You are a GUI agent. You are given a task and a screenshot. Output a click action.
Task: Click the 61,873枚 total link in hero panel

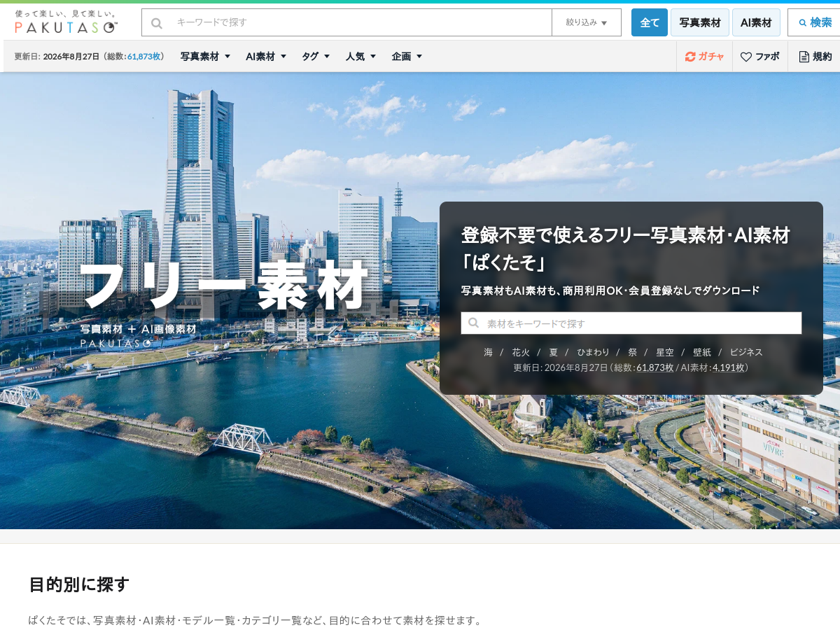pos(654,367)
